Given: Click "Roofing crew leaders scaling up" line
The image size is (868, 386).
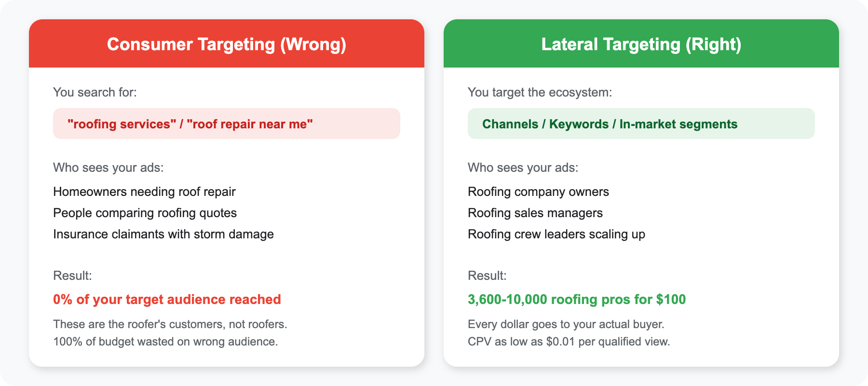Looking at the screenshot, I should pos(556,234).
